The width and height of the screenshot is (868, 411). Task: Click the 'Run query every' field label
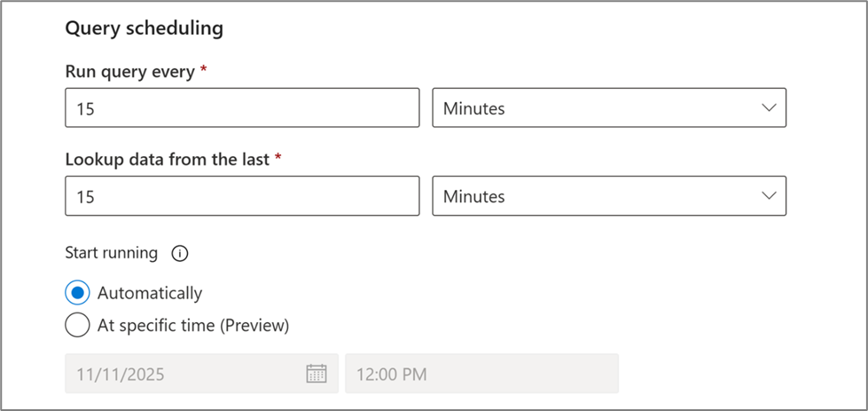(x=129, y=72)
